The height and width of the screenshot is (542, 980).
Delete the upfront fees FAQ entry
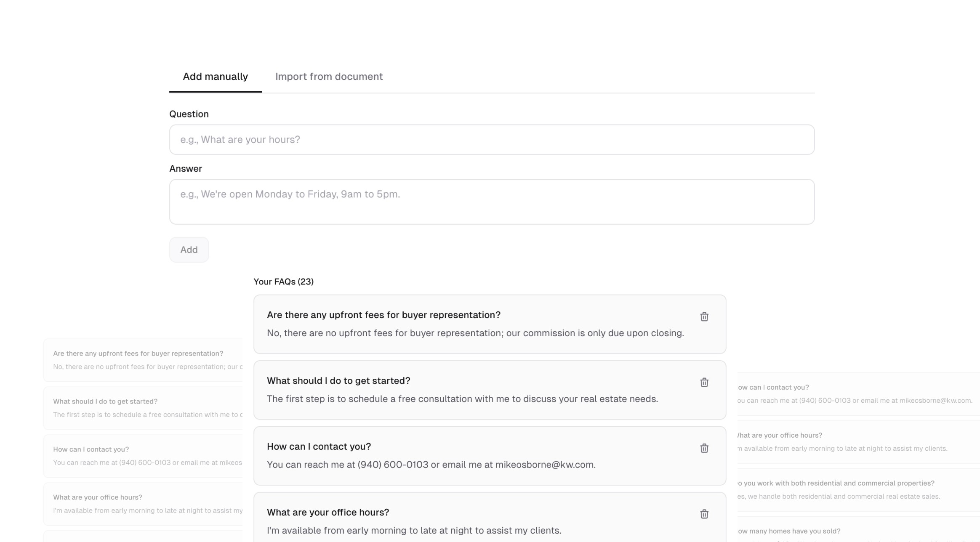(x=704, y=316)
